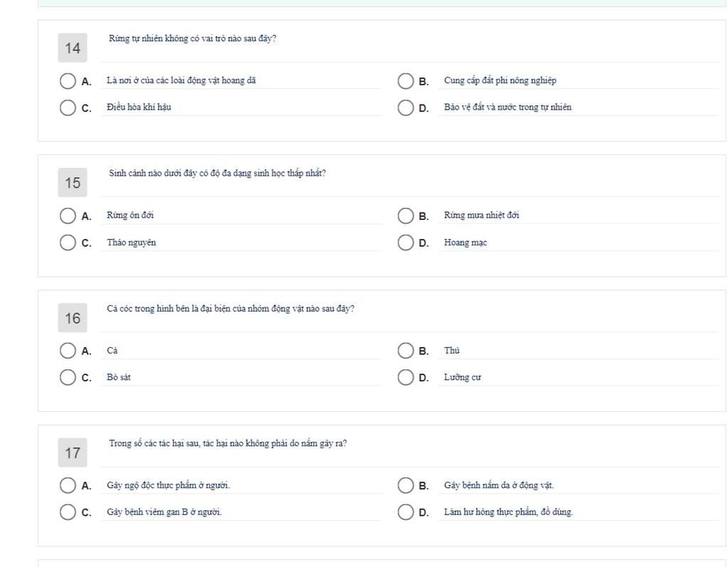This screenshot has width=728, height=567.
Task: Choose 'Rừng ôn đới' radio in question 15
Action: [x=68, y=216]
